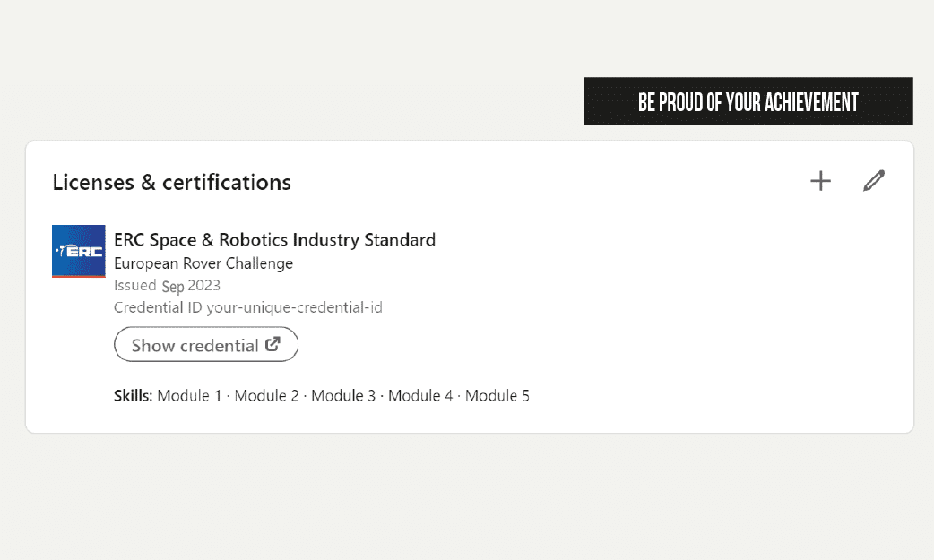This screenshot has height=560, width=934.
Task: Select the Module 4 skill
Action: (420, 395)
